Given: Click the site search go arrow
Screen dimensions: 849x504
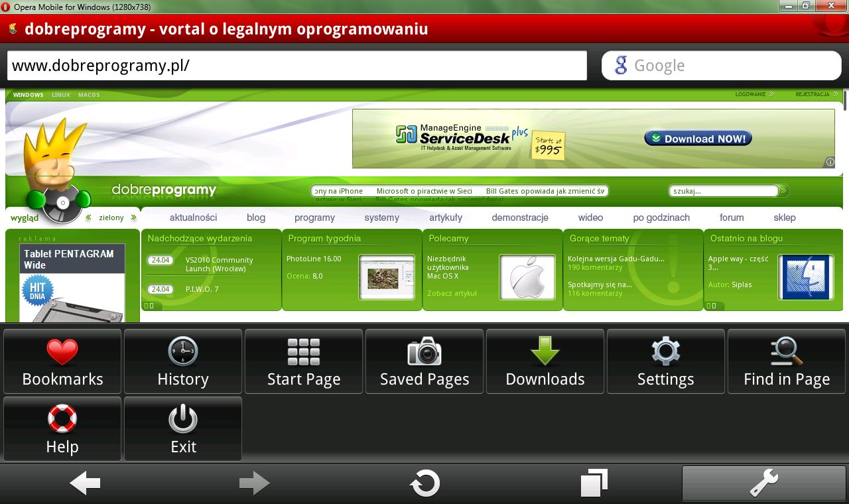Looking at the screenshot, I should (783, 191).
